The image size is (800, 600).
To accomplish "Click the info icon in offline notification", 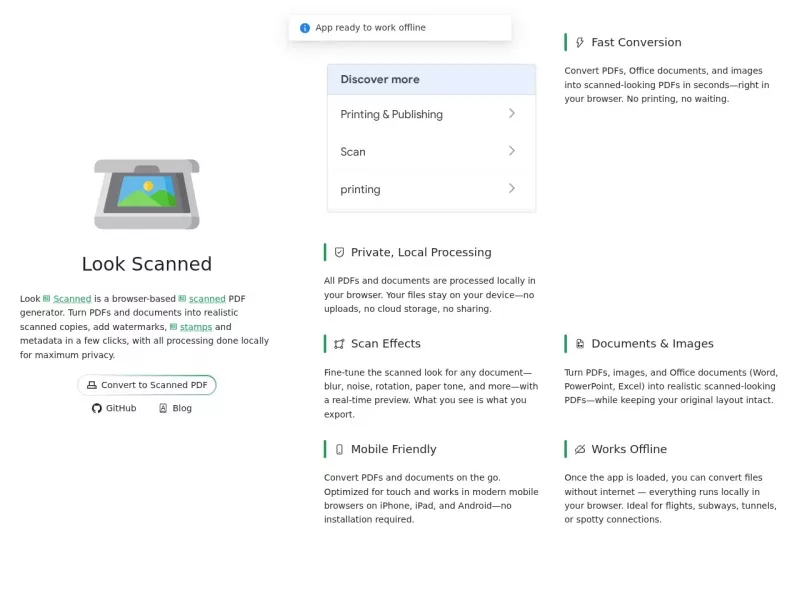I will [305, 28].
